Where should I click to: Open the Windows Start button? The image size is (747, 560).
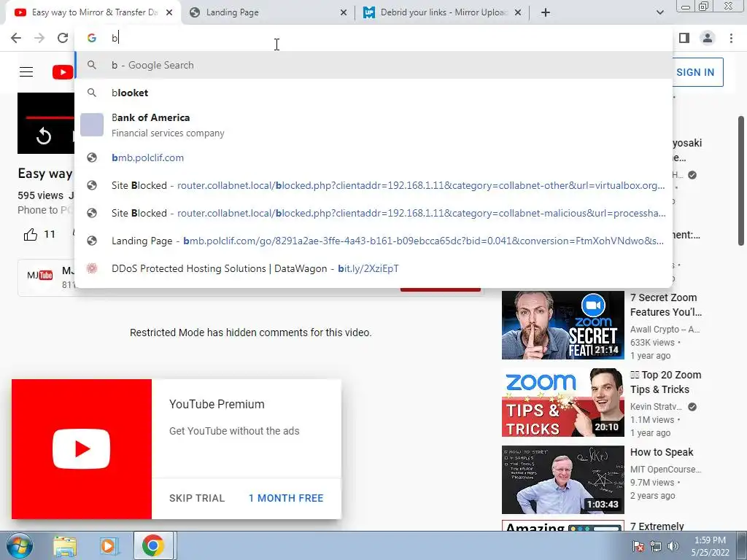[19, 545]
